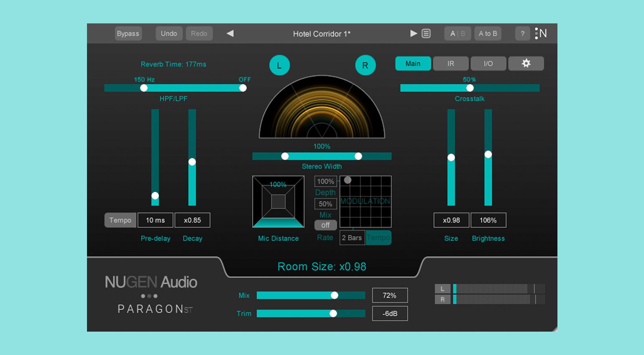Viewport: 644px width, 355px height.
Task: Toggle the A|B comparison selector
Action: 457,33
